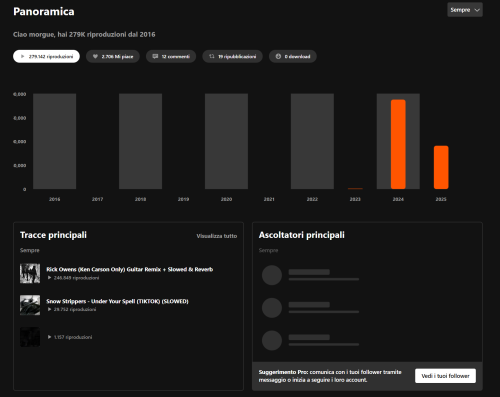The height and width of the screenshot is (397, 500).
Task: Select the orange 2024 bar in the chart
Action: (x=398, y=144)
